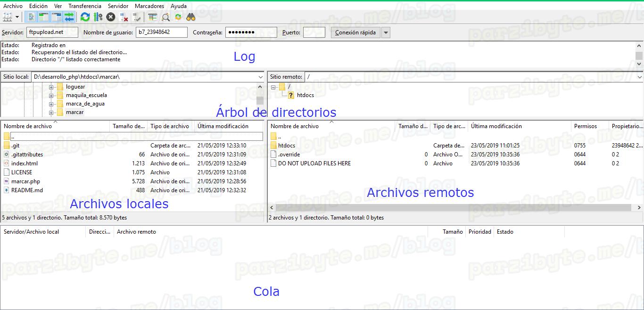The height and width of the screenshot is (310, 644).
Task: Select the remote htdocs folder icon
Action: coord(274,146)
